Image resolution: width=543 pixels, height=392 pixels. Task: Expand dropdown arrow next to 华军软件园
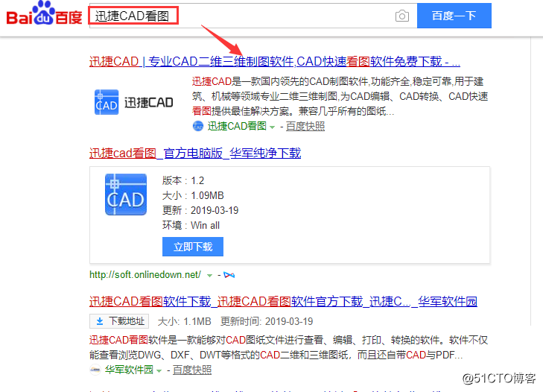coord(159,371)
